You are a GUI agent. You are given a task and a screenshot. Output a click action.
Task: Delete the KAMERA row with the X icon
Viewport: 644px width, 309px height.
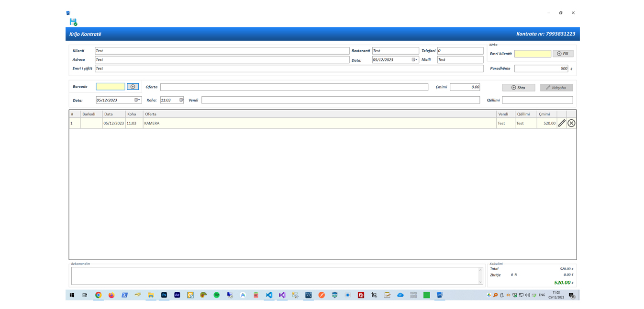click(571, 123)
